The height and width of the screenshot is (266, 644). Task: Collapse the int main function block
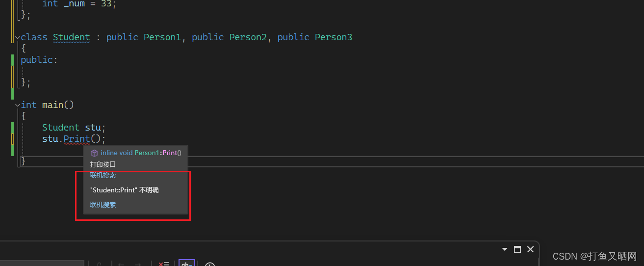[x=18, y=105]
